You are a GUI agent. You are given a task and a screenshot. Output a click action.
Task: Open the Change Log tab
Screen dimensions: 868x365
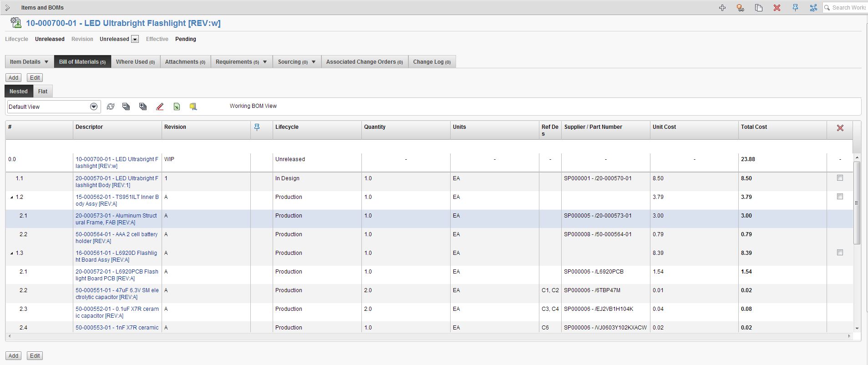pyautogui.click(x=432, y=62)
